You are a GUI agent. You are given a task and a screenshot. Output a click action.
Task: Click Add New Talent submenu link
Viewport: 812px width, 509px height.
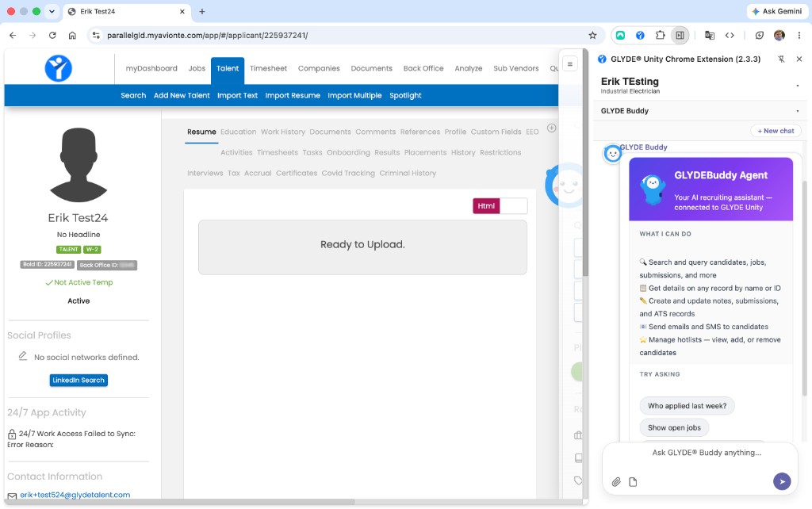point(182,95)
